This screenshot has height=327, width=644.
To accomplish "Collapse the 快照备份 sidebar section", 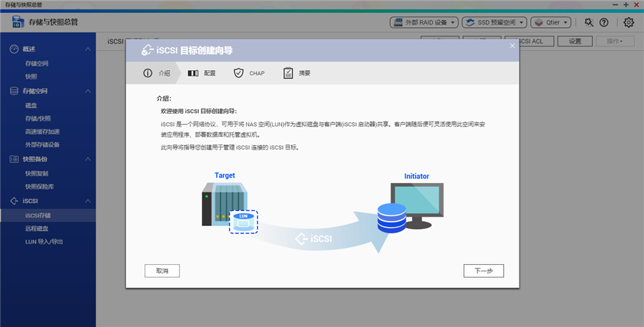I will [87, 159].
